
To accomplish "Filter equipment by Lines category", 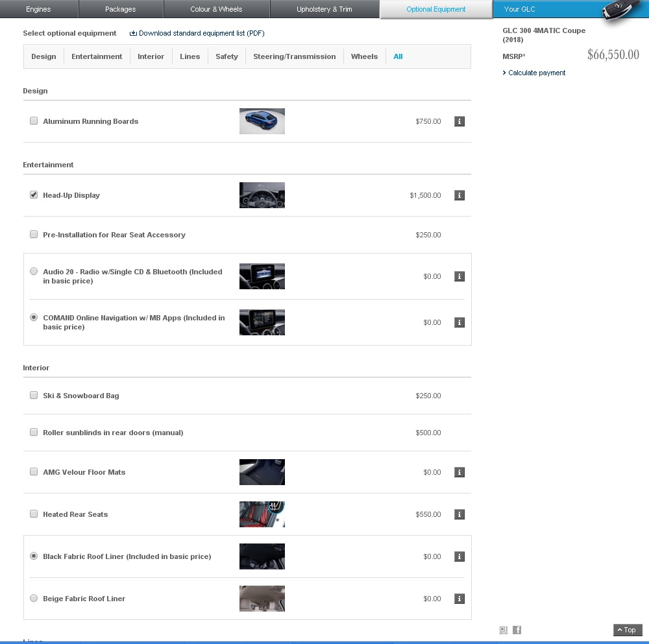I will click(x=190, y=56).
